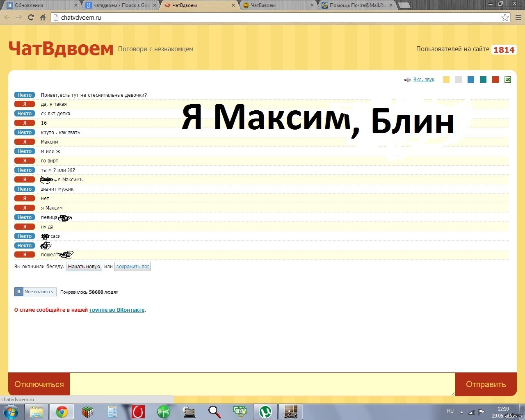Screen dimensions: 525x420
Task: Focus the chat message input field
Action: click(x=262, y=384)
